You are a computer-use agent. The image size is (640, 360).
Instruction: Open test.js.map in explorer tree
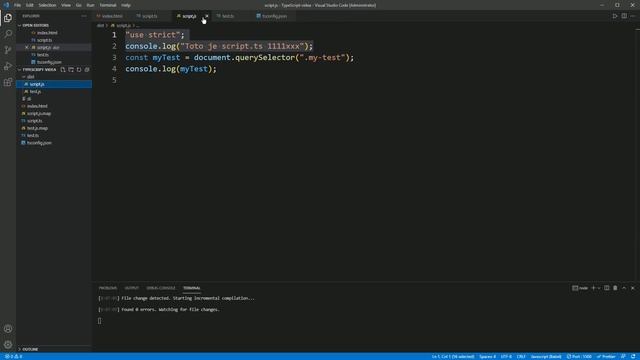coord(54,128)
